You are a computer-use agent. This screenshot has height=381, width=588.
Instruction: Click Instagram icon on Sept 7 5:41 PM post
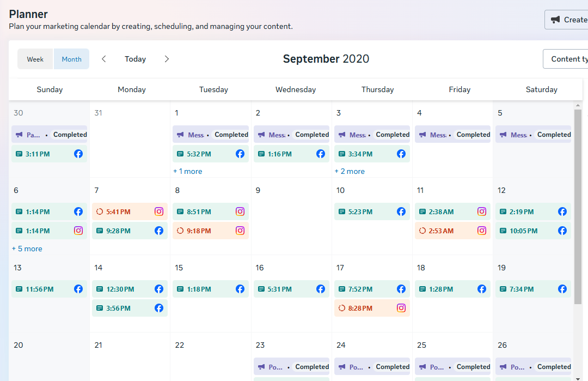click(x=159, y=211)
